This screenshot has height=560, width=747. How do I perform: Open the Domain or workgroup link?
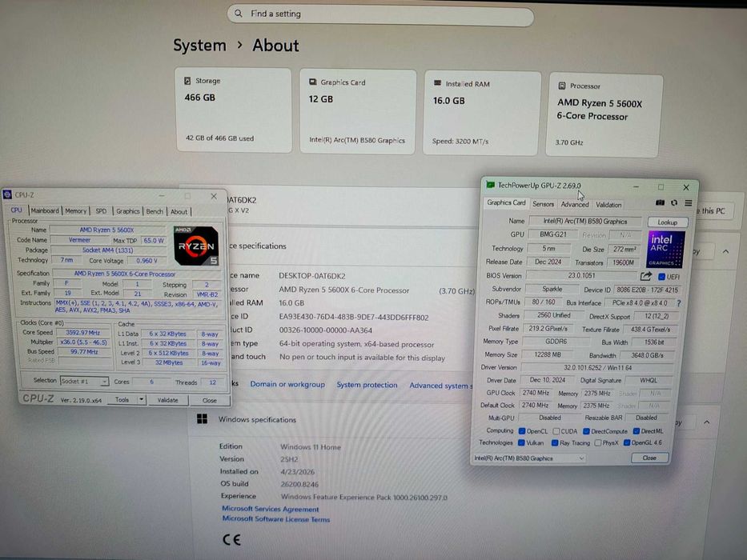(x=287, y=384)
